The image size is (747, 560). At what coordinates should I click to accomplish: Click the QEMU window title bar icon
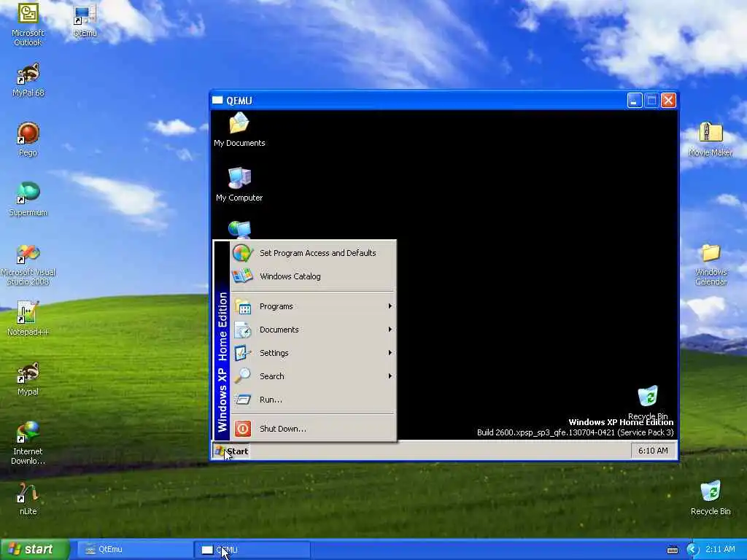pos(217,101)
